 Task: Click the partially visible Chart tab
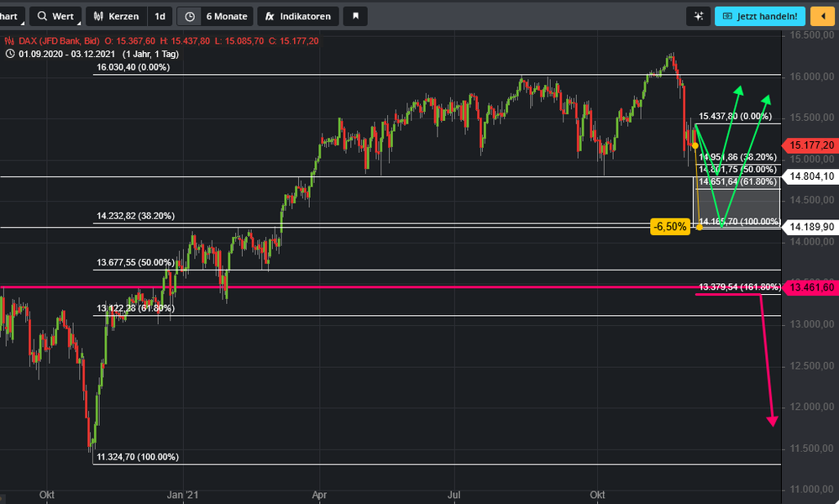[9, 16]
